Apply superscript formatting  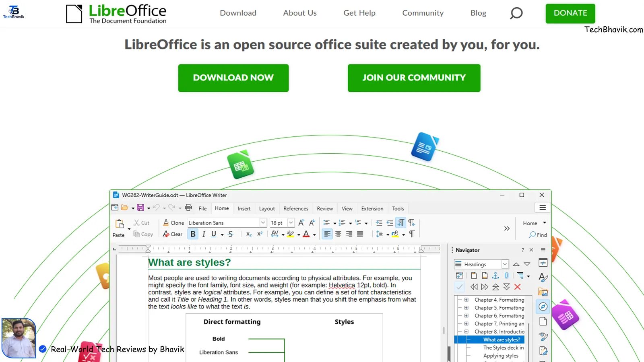pos(260,234)
